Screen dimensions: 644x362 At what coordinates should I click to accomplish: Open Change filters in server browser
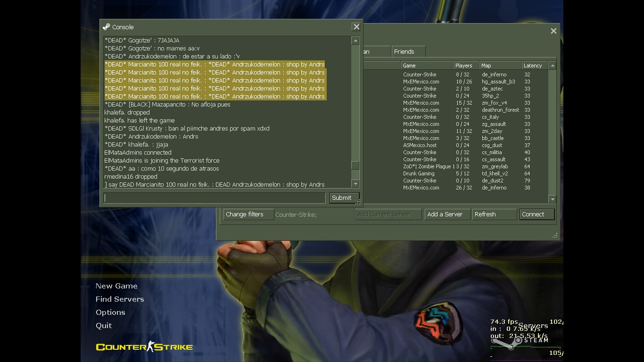pos(248,214)
